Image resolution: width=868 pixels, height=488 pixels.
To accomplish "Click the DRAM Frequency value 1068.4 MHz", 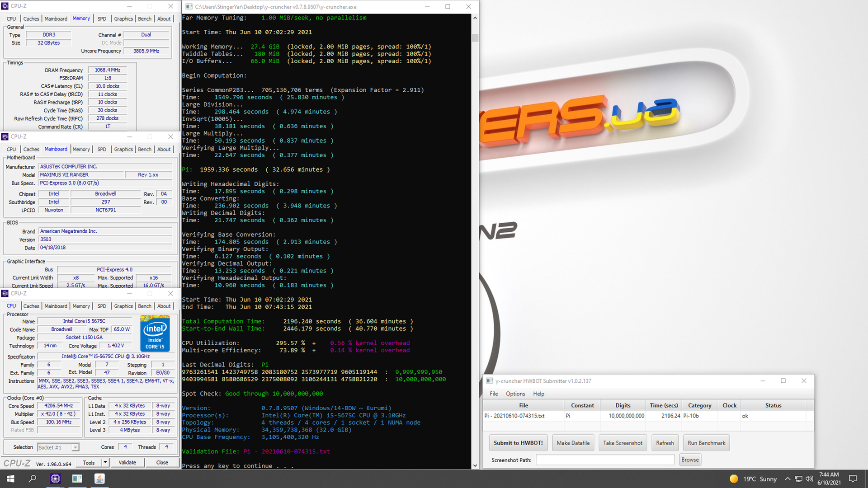I will (x=108, y=70).
